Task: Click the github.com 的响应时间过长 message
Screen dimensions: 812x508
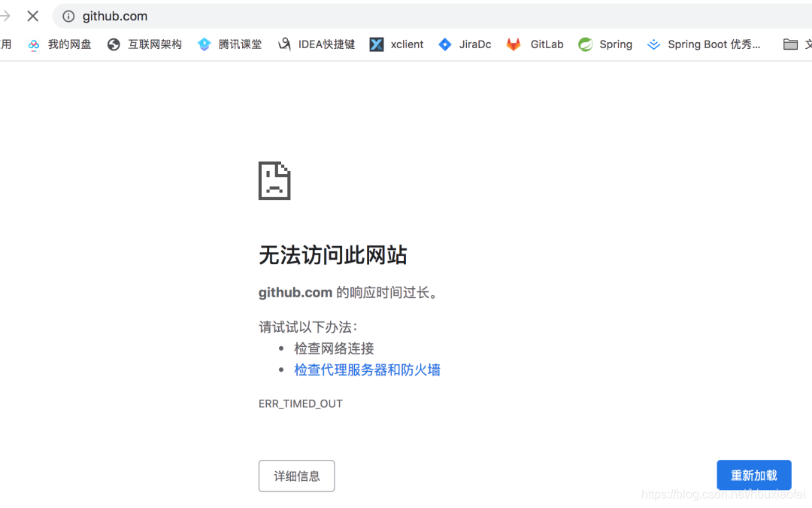Action: coord(349,293)
